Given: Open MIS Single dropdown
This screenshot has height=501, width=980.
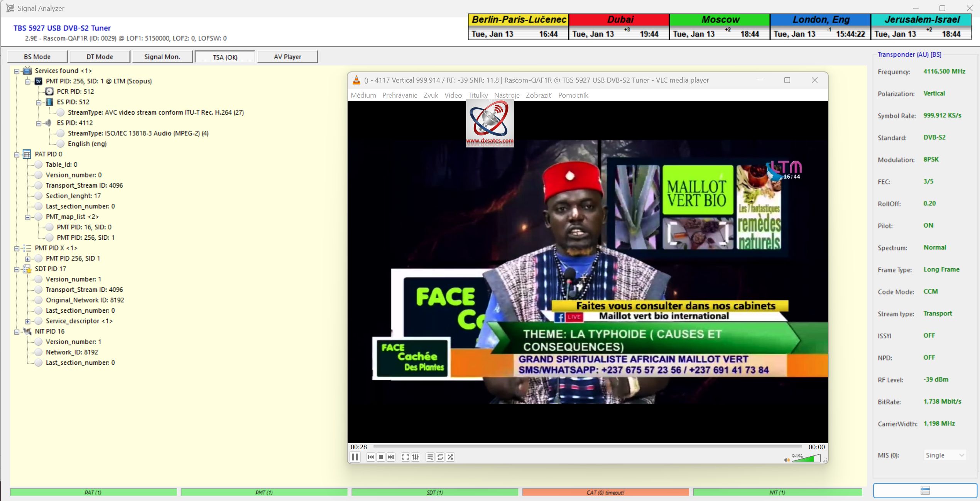Looking at the screenshot, I should [945, 455].
